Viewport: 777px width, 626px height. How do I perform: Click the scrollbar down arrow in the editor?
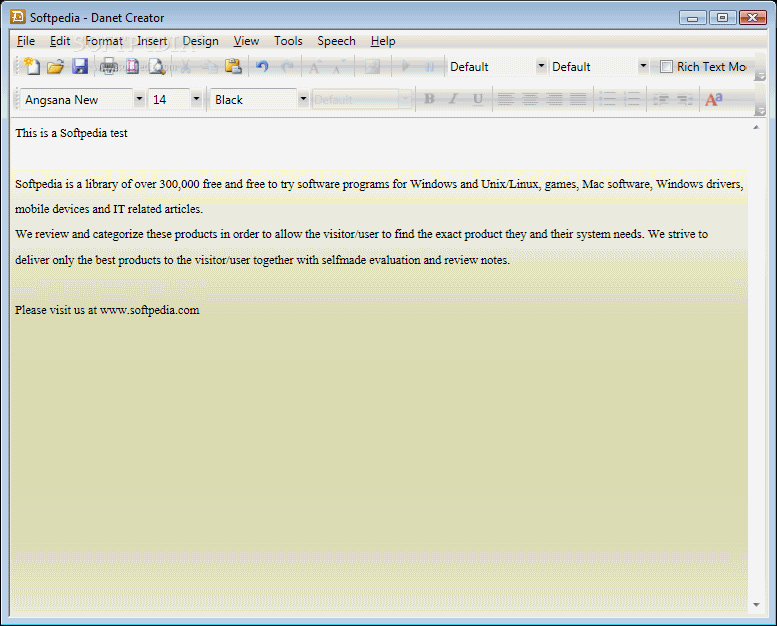(756, 605)
